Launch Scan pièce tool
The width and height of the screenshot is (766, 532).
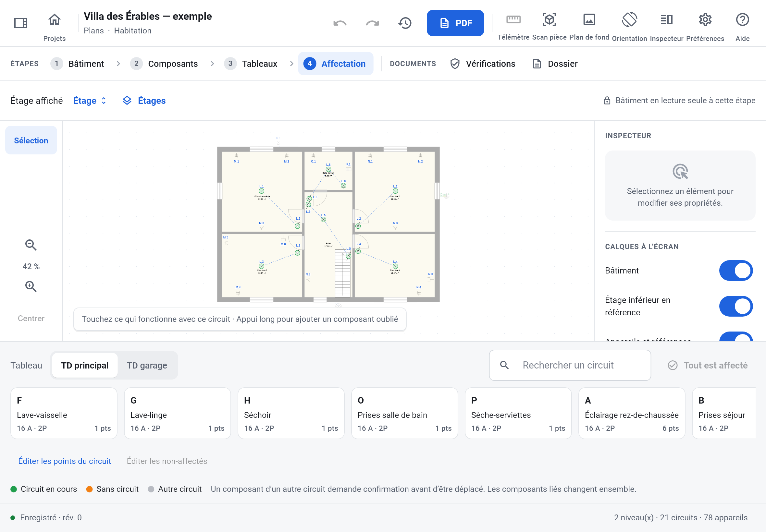549,27
